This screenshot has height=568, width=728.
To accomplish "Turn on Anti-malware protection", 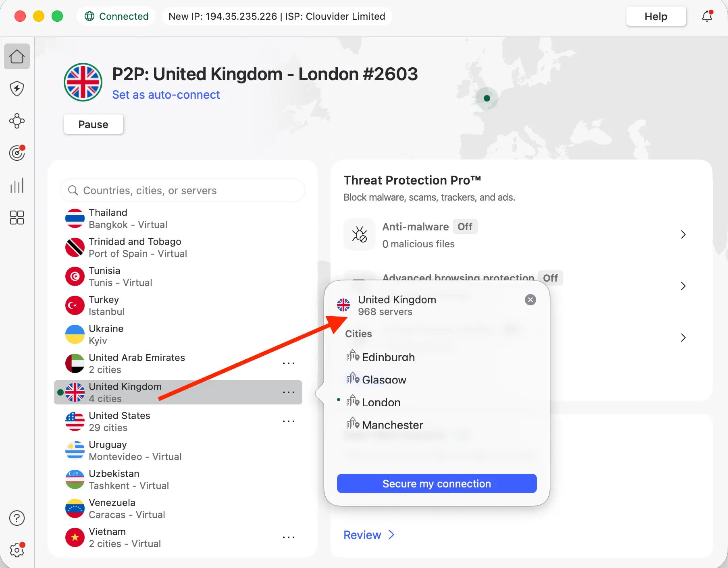I will pos(465,226).
